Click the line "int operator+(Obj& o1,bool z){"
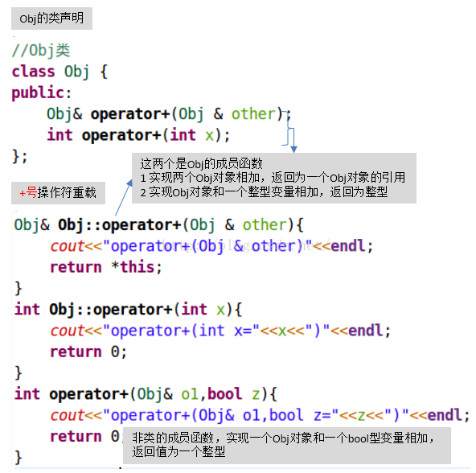 tap(146, 394)
